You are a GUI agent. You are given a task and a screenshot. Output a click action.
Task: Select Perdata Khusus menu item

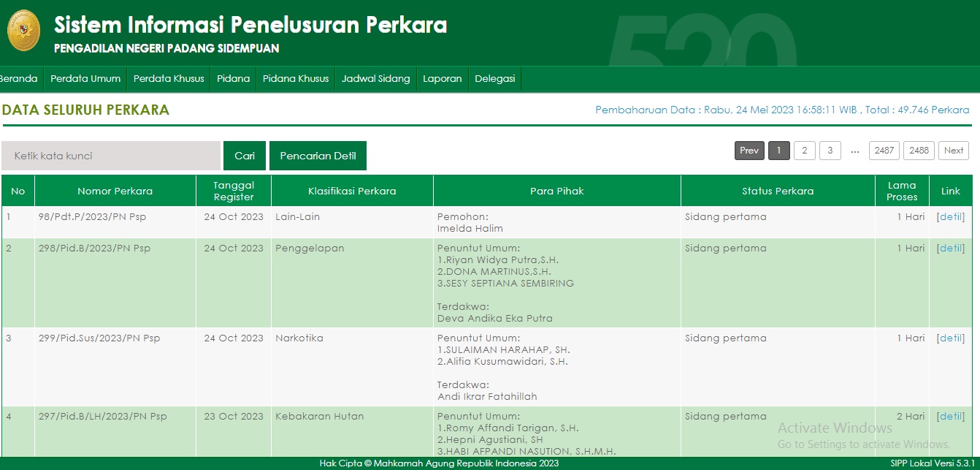click(169, 79)
